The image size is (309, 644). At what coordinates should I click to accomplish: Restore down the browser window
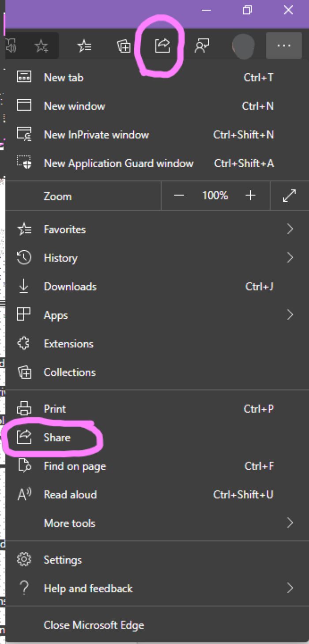pos(248,10)
